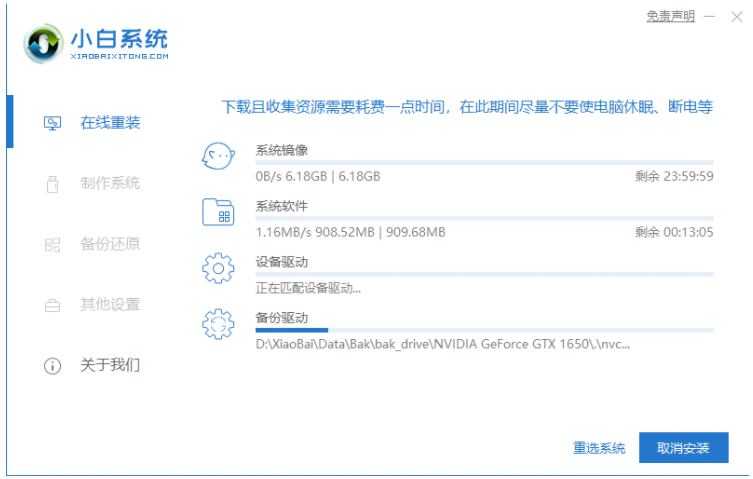Open the 其他设置 tab

pos(110,304)
